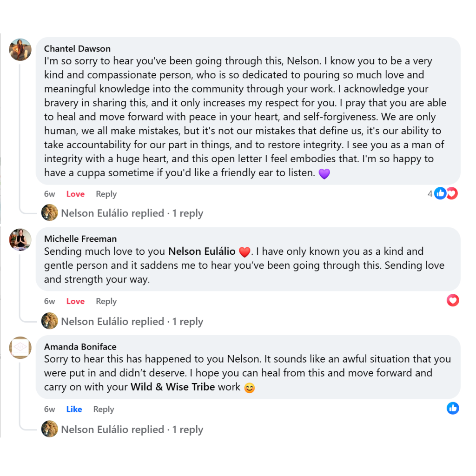Image resolution: width=476 pixels, height=476 pixels.
Task: Toggle Like on Amanda Boniface's comment
Action: coord(74,409)
